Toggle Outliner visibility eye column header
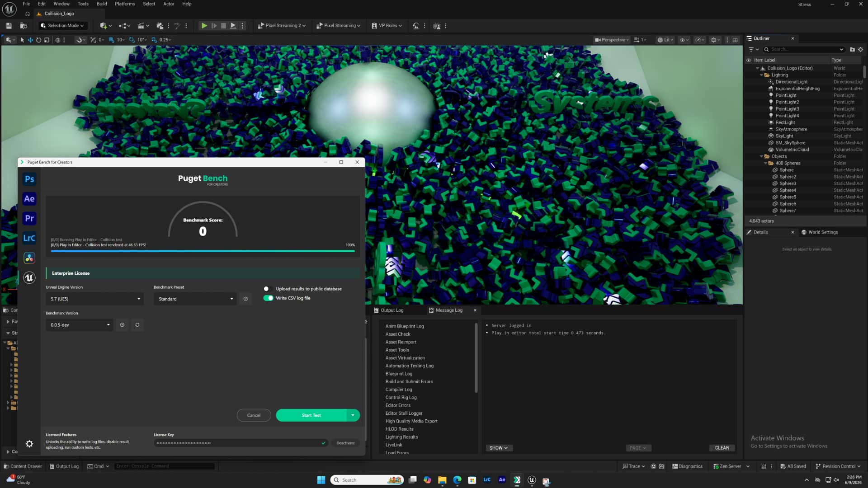 point(749,60)
